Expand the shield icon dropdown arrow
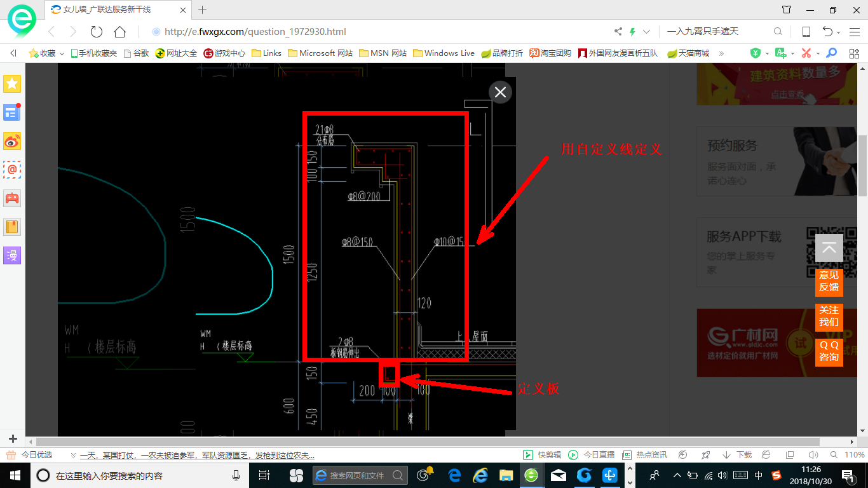The image size is (868, 488). pos(767,54)
